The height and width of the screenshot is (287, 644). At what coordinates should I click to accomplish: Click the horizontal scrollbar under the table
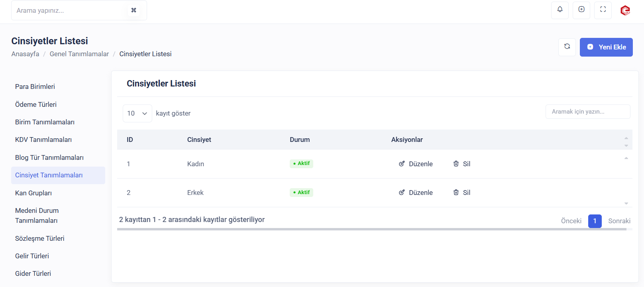[x=371, y=229]
